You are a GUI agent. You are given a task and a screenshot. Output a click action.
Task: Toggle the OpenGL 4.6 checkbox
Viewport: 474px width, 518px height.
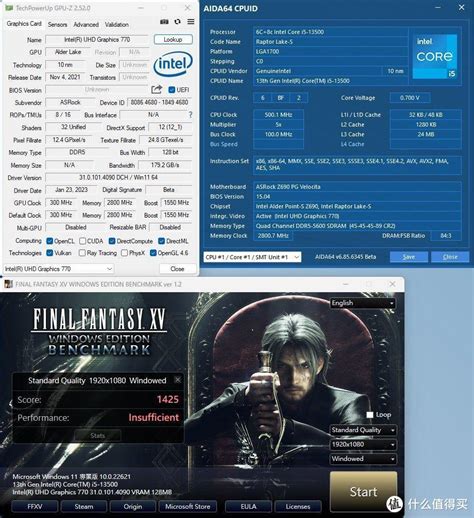pos(153,253)
